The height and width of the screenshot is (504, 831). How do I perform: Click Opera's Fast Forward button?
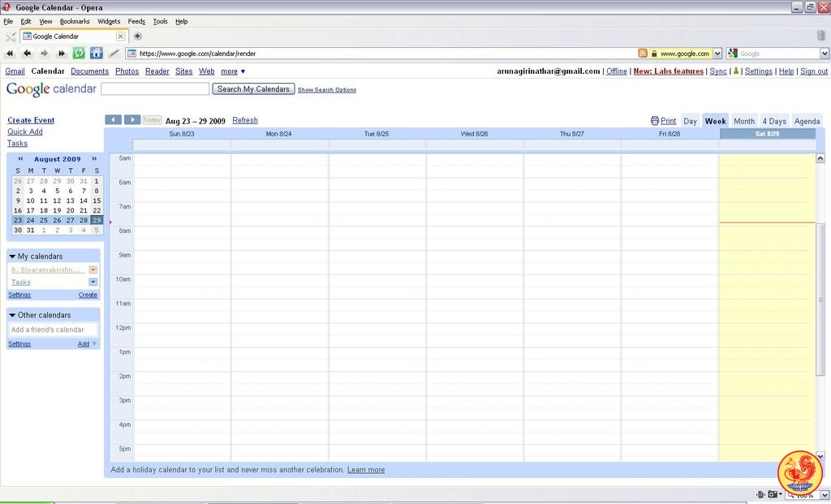(62, 53)
